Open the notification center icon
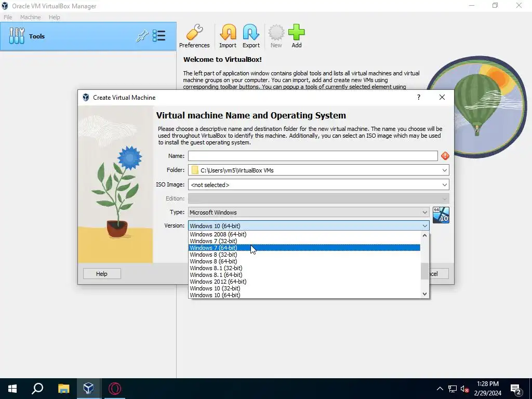 coord(516,390)
